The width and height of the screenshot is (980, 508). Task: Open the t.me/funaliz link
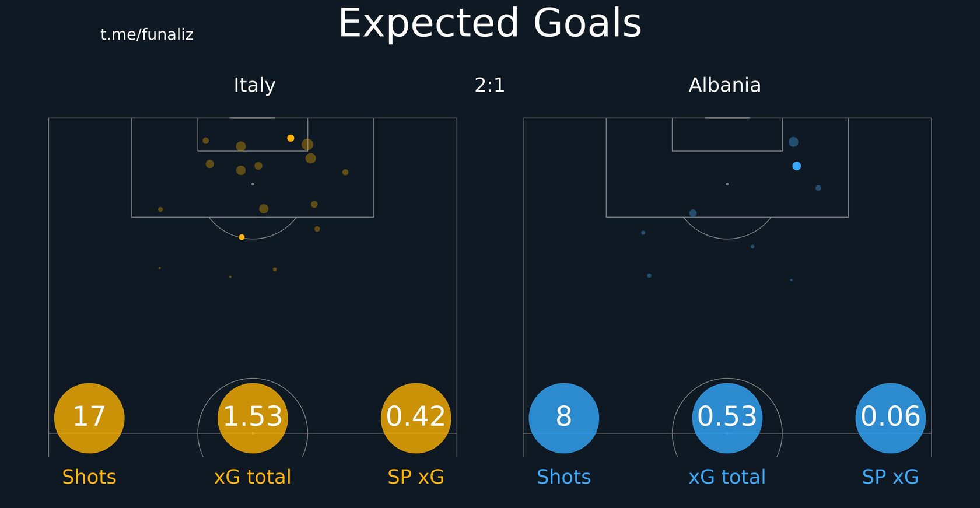147,34
